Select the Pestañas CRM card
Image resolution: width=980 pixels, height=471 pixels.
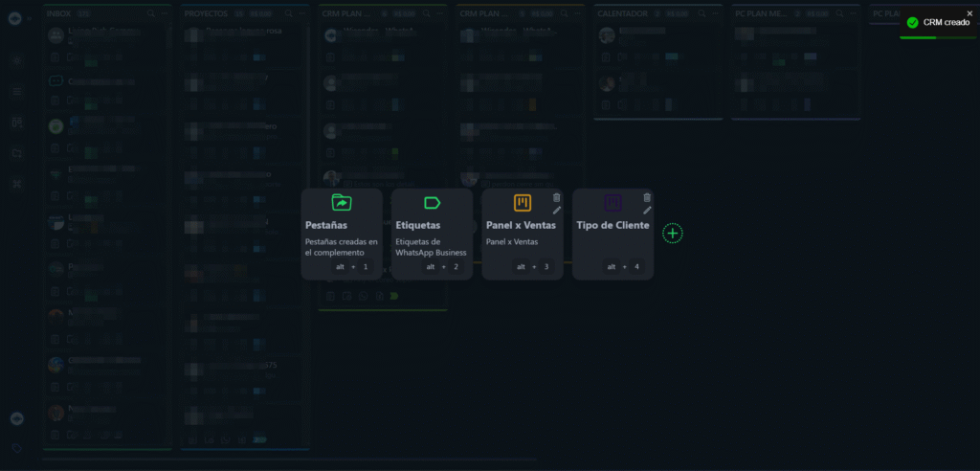click(x=341, y=235)
